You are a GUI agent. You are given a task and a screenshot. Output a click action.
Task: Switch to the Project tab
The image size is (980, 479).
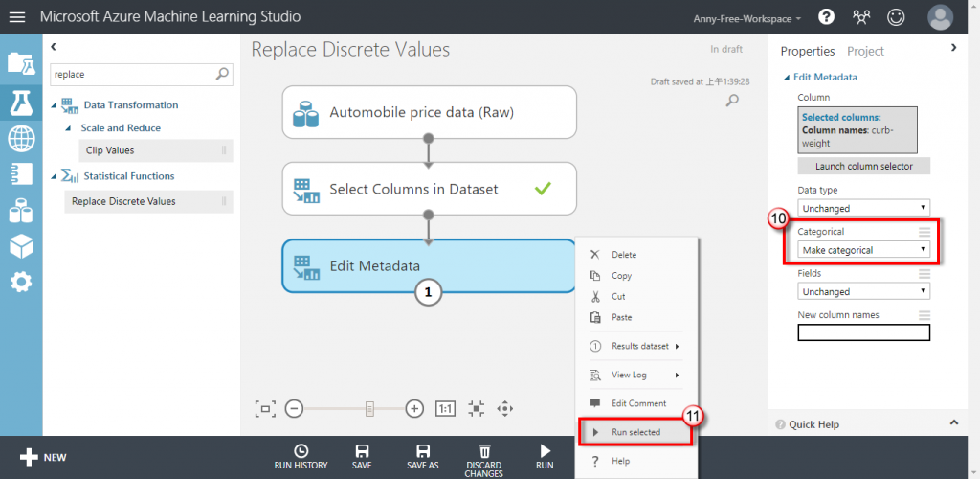(x=865, y=52)
